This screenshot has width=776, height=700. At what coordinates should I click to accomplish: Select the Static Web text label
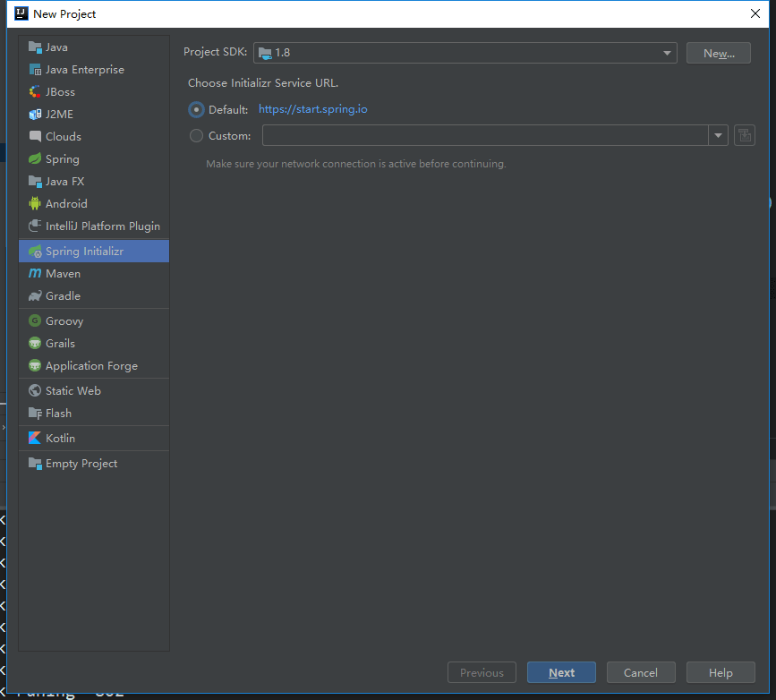point(73,390)
